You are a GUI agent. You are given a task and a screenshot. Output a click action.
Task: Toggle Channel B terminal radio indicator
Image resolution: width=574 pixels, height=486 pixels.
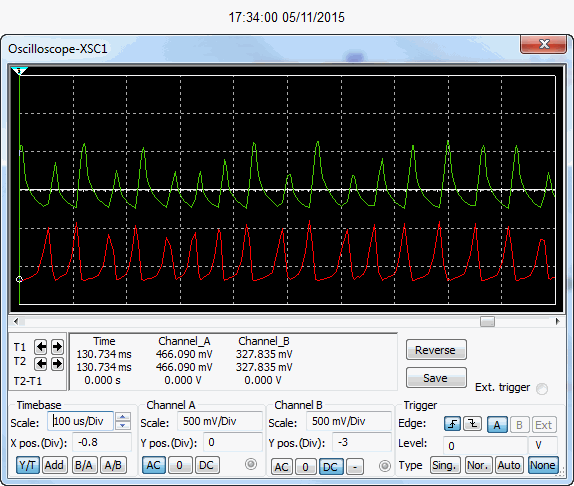[x=384, y=466]
